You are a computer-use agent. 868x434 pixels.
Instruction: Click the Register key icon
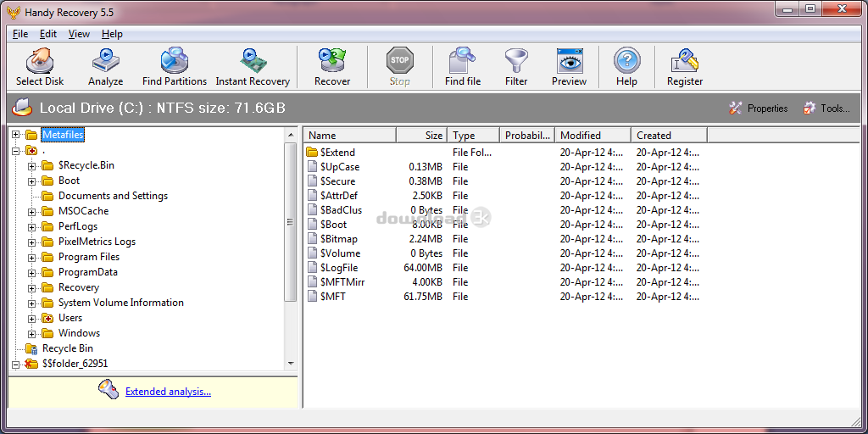click(x=685, y=60)
